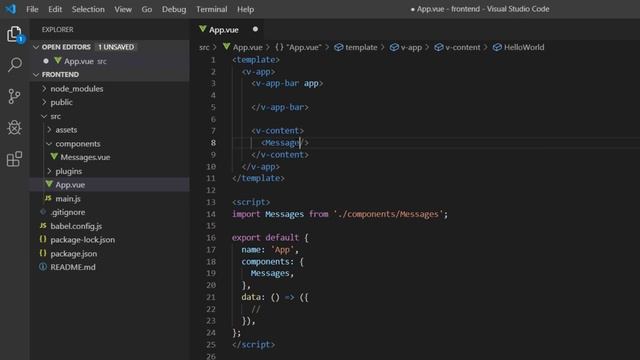Open the Terminal menu

211,9
